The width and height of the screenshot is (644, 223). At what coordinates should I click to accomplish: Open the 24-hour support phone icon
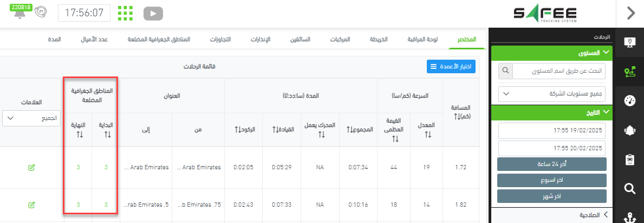pos(41,12)
